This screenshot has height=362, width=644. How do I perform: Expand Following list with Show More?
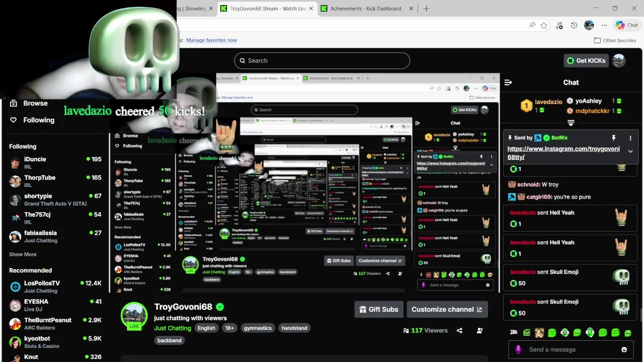point(23,254)
